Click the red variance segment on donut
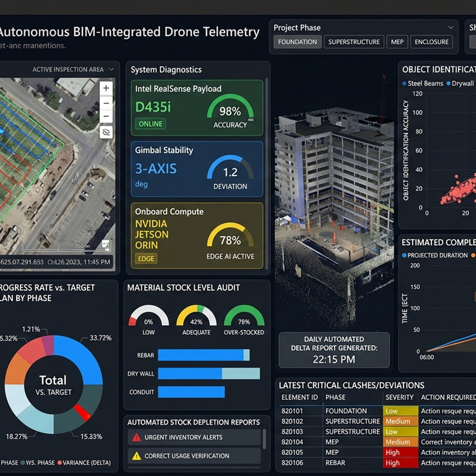The width and height of the screenshot is (476, 476). click(82, 412)
